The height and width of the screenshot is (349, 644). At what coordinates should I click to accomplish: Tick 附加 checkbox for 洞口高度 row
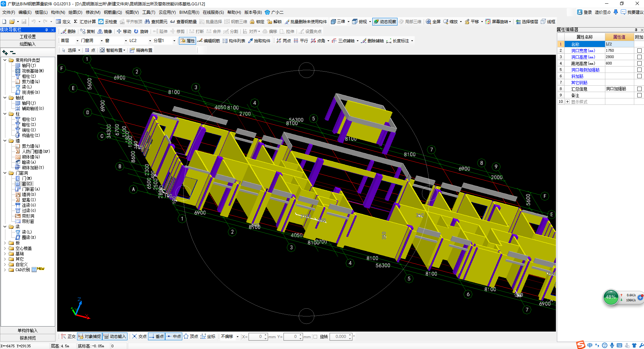(x=639, y=57)
